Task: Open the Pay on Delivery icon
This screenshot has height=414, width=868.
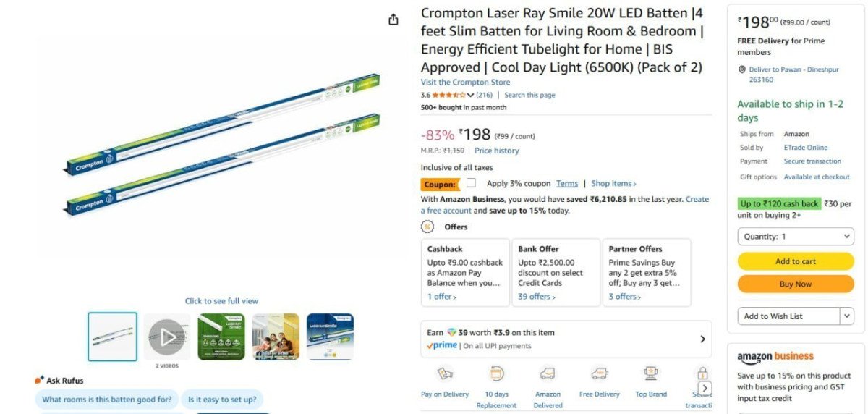Action: tap(445, 374)
